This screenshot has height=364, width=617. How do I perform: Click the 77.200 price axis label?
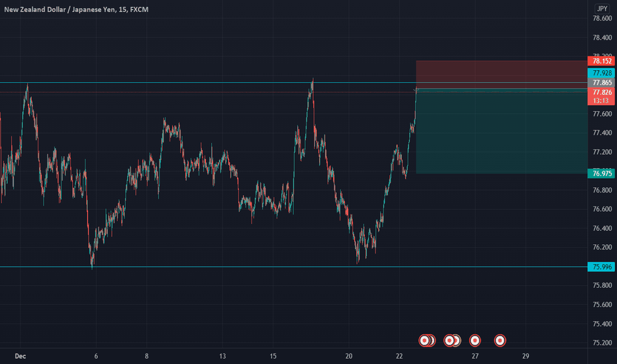(602, 152)
